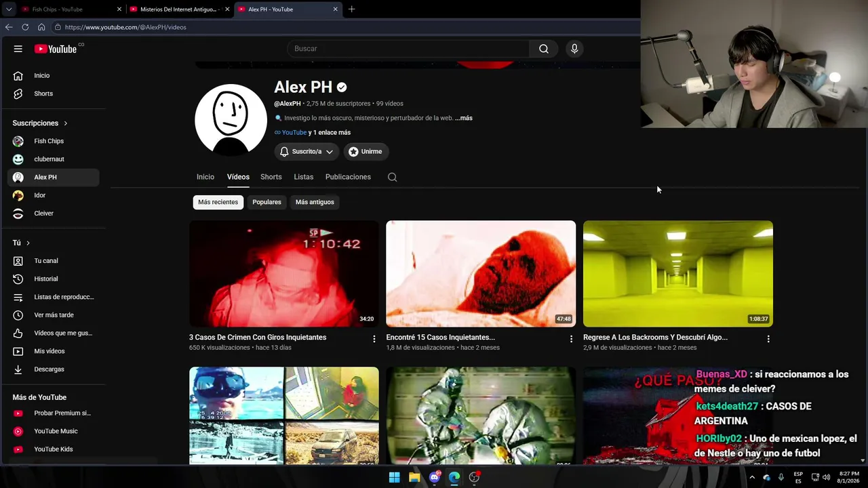
Task: Click the magnifier search button beside Buscar
Action: pyautogui.click(x=544, y=49)
